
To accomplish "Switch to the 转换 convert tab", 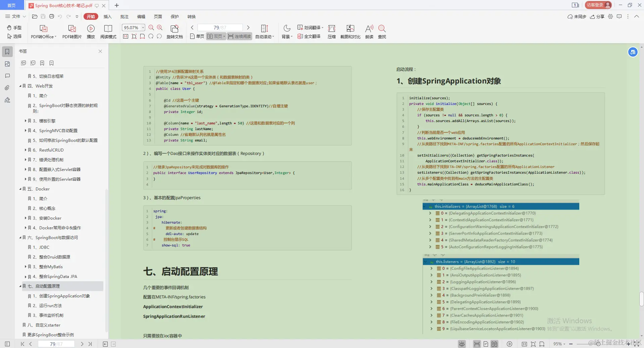I will click(x=192, y=16).
